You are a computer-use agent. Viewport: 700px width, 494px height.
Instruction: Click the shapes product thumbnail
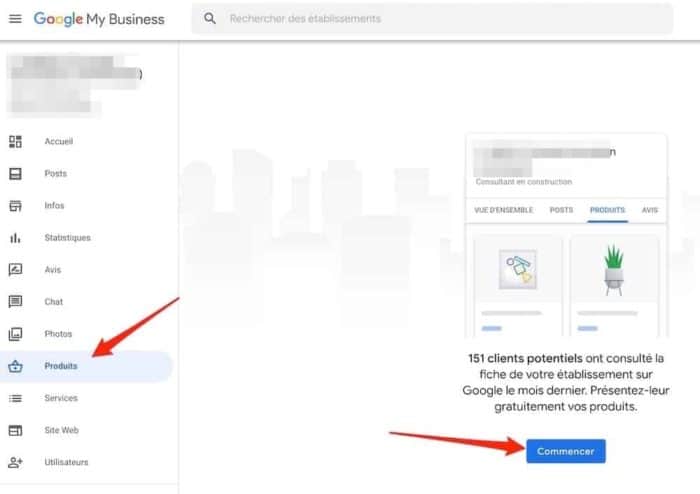(x=518, y=270)
